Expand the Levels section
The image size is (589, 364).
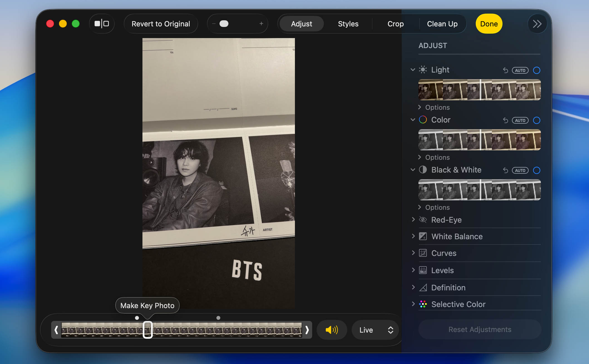click(413, 270)
